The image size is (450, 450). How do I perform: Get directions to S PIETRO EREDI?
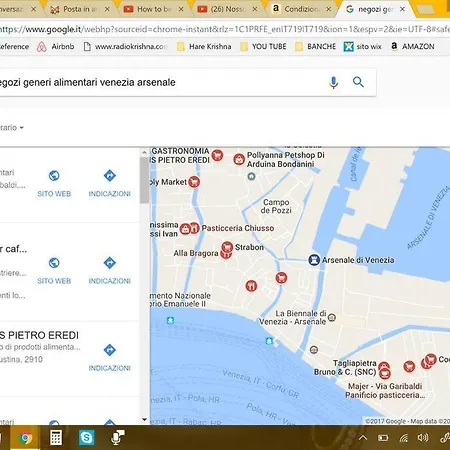[x=110, y=350]
